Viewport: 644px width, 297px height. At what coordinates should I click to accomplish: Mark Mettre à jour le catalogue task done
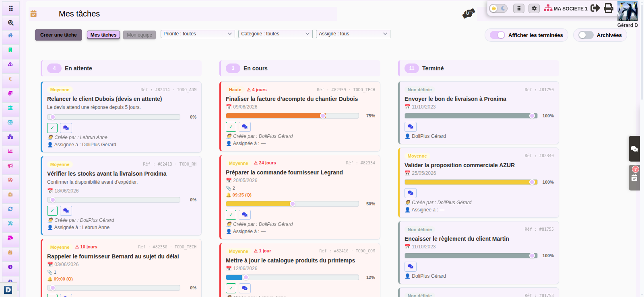click(x=231, y=288)
